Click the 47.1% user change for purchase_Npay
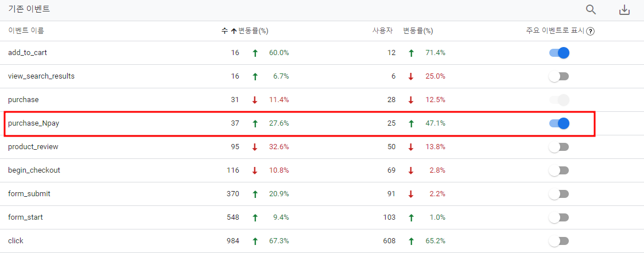This screenshot has width=644, height=253. (x=436, y=123)
